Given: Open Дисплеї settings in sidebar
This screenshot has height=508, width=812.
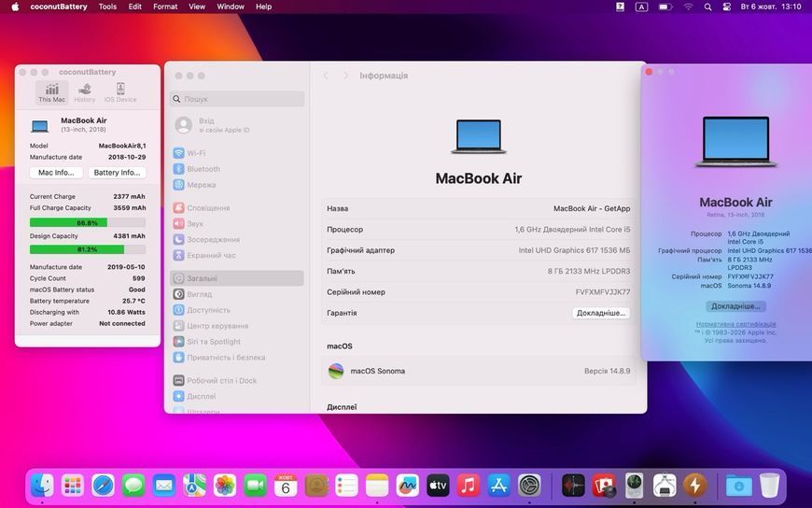Looking at the screenshot, I should point(237,397).
